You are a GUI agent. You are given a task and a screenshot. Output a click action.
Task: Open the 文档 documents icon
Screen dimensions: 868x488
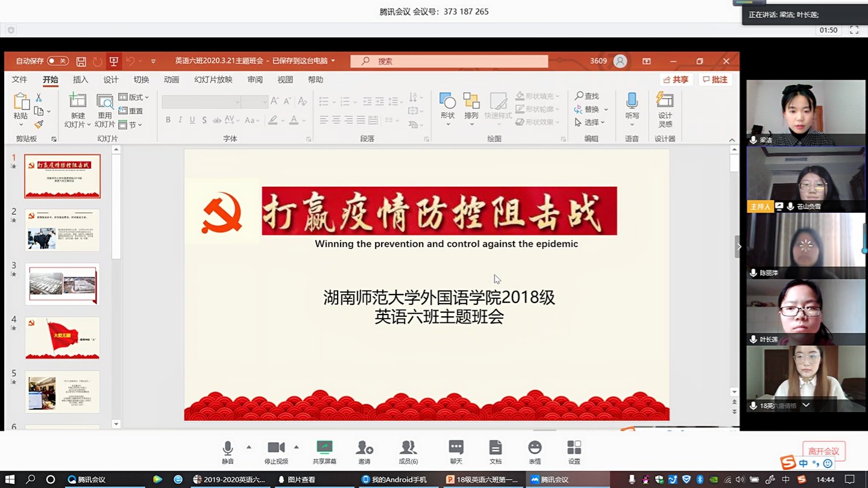495,448
